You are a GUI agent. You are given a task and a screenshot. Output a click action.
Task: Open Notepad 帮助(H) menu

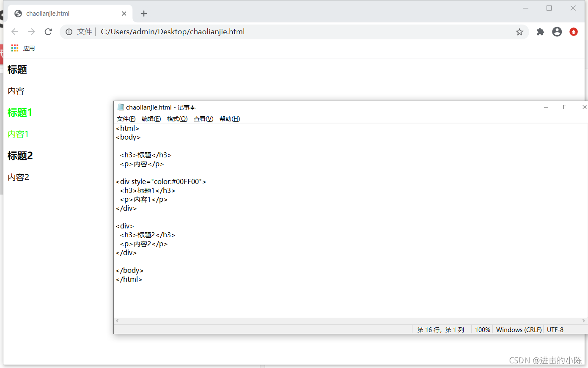230,119
